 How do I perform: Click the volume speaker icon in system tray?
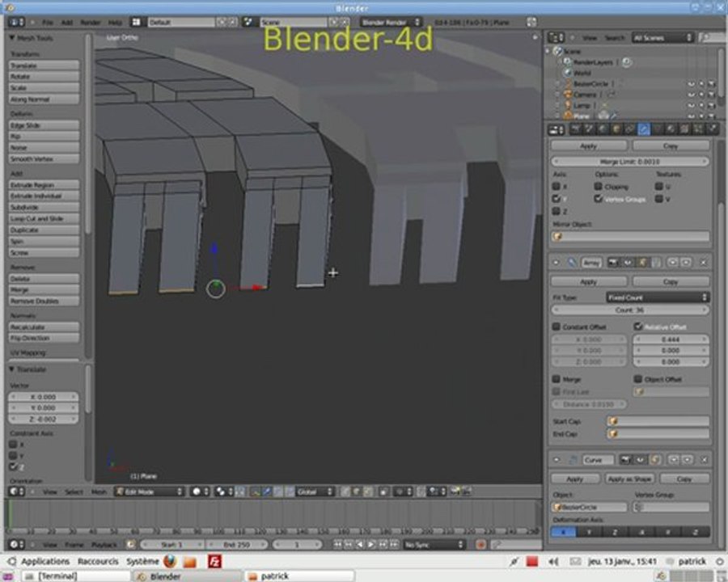pyautogui.click(x=553, y=562)
